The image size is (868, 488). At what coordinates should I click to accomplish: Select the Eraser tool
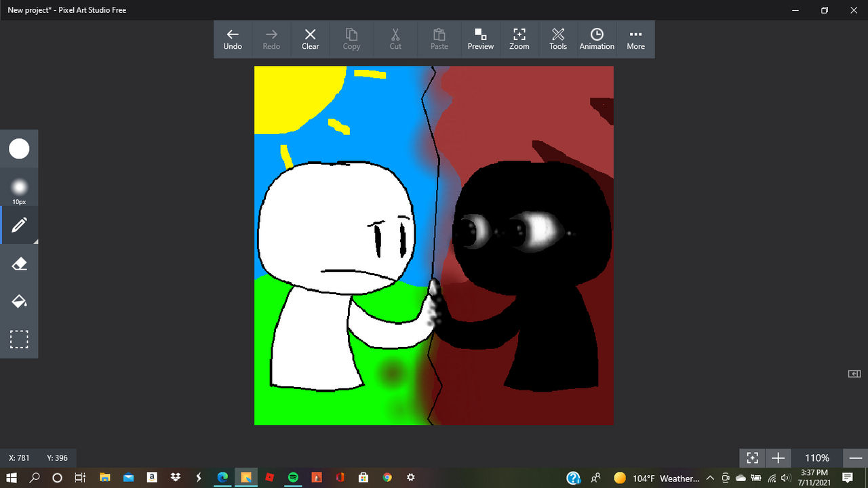tap(20, 263)
